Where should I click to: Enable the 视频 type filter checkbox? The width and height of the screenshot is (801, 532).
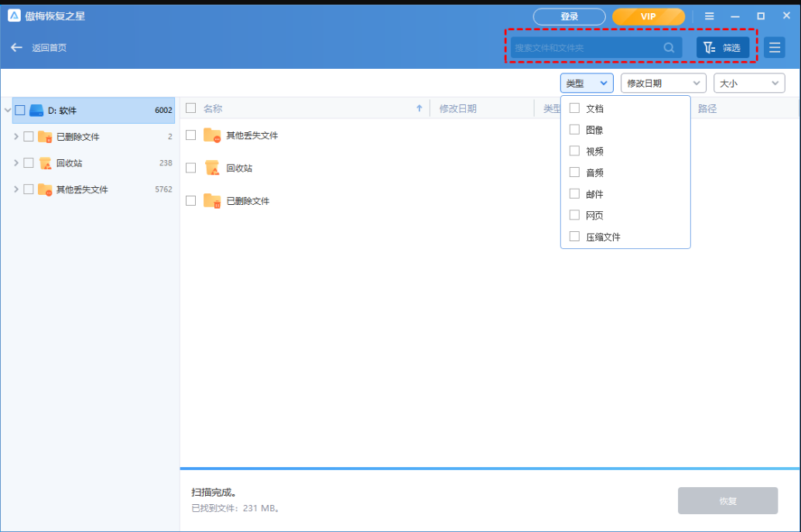tap(575, 151)
